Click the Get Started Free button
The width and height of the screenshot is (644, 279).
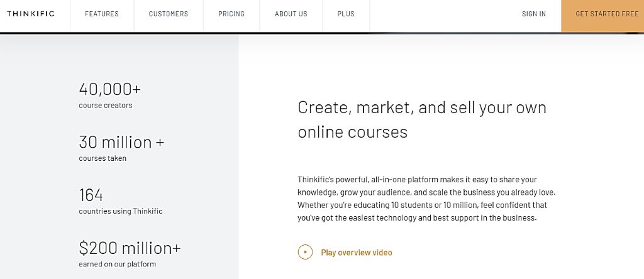602,16
